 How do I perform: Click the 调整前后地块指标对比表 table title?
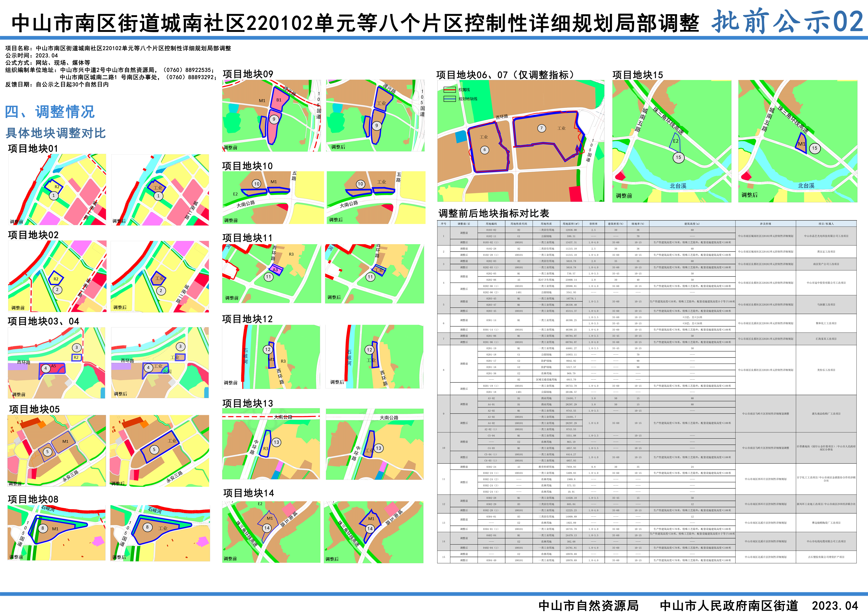[x=494, y=213]
